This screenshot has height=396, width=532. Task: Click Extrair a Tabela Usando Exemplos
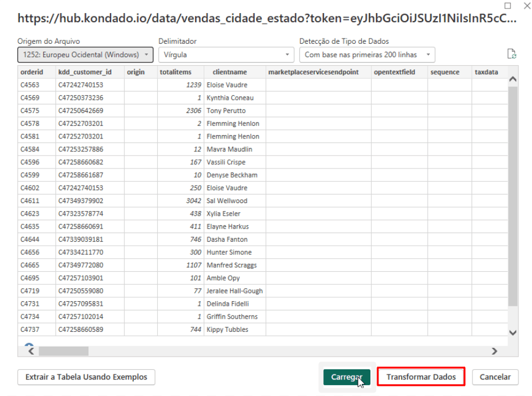click(86, 377)
